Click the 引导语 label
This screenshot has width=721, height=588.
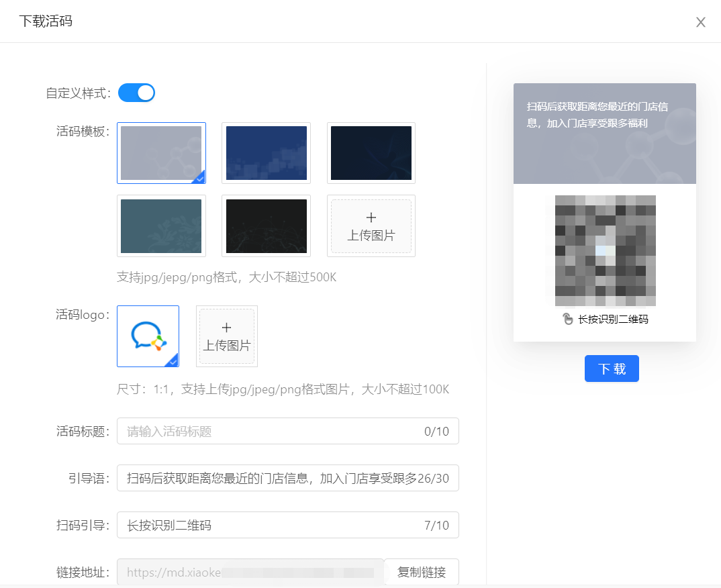tap(89, 479)
